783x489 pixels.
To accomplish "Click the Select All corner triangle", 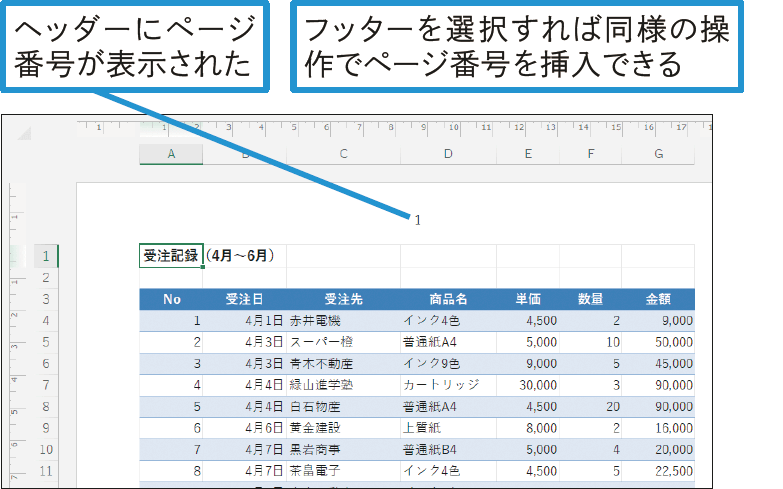I will (23, 133).
